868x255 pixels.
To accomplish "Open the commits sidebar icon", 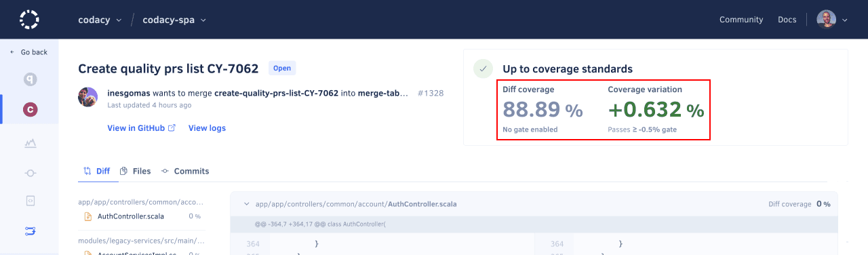I will click(x=30, y=173).
